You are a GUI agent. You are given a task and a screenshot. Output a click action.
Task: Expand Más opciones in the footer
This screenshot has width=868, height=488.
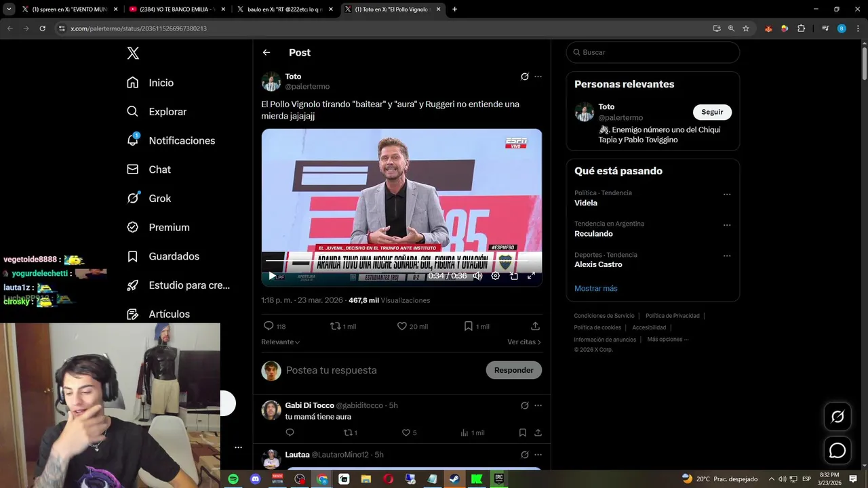[668, 340]
